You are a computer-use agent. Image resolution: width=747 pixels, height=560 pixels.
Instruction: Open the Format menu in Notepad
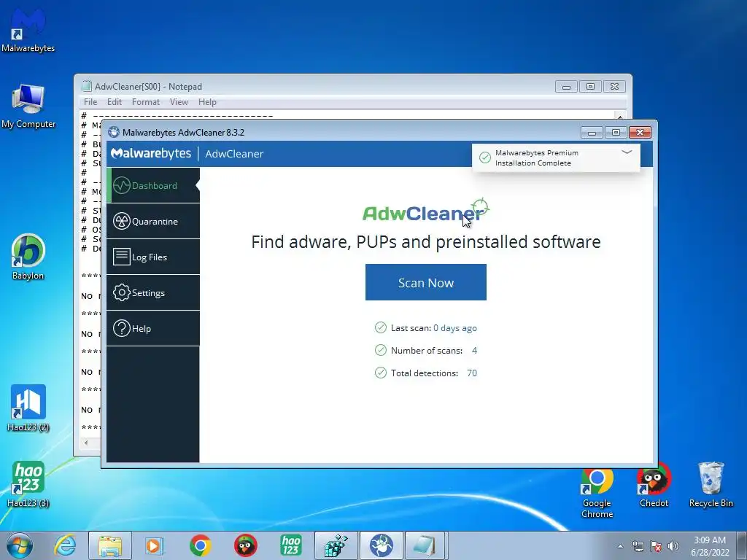[146, 102]
